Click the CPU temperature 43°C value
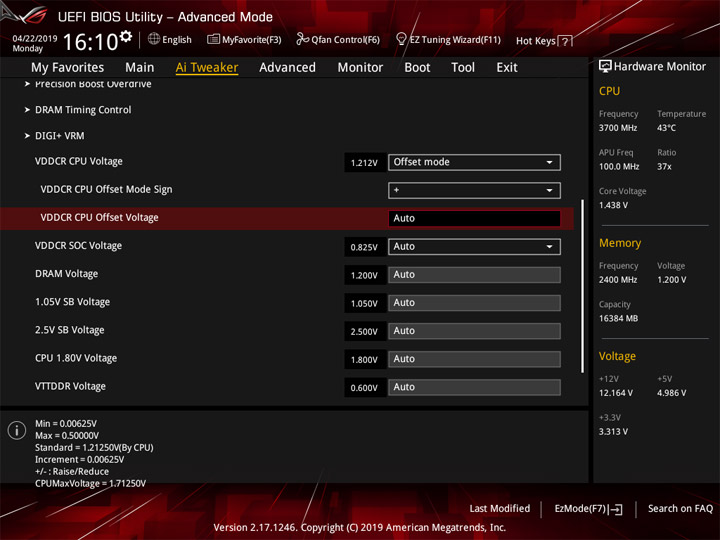 [x=666, y=128]
